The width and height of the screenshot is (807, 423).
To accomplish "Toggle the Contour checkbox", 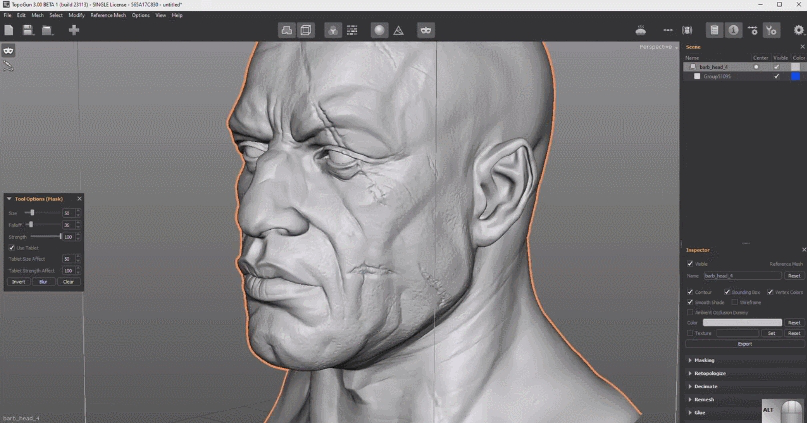I will (690, 292).
